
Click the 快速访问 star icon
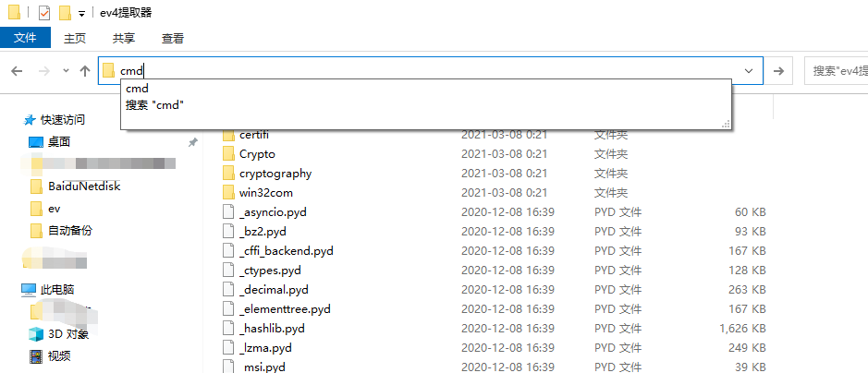[x=30, y=119]
